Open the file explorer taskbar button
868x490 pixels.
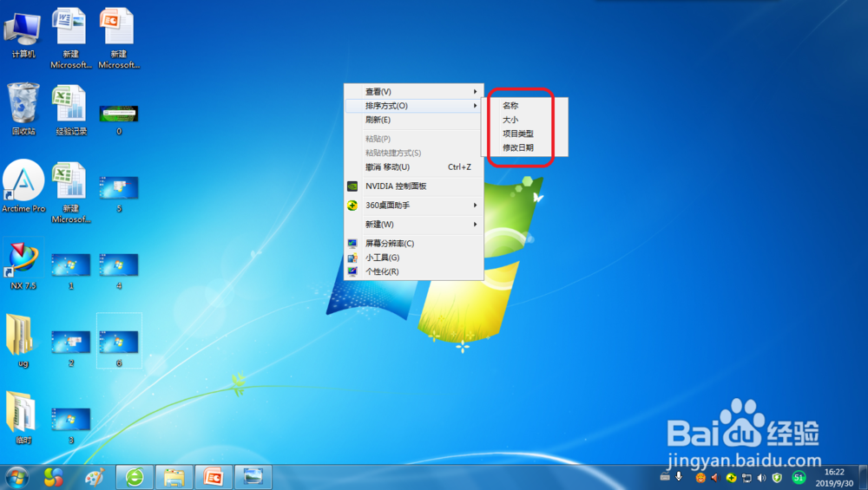174,477
